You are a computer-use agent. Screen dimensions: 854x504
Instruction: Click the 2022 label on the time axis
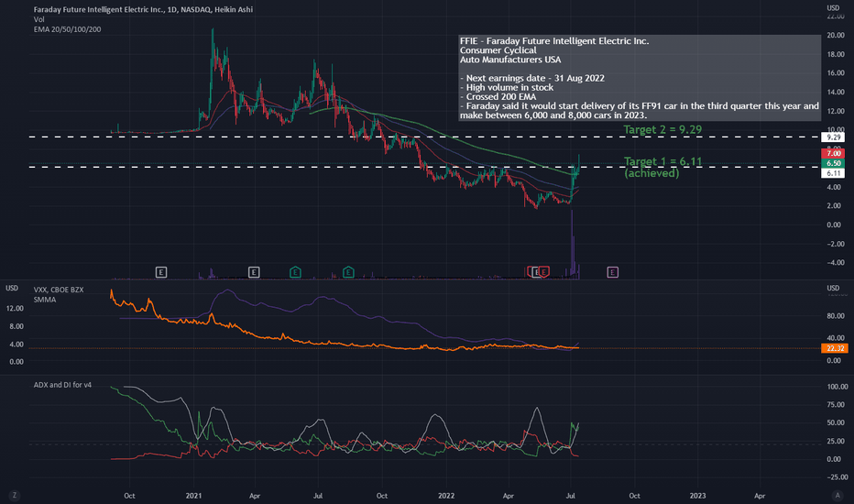pos(446,496)
